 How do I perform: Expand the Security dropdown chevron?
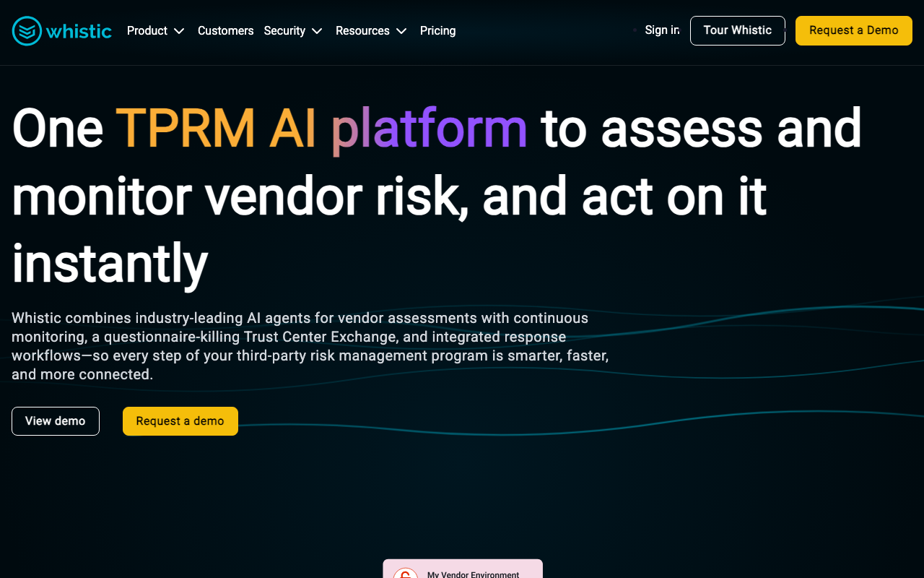pos(317,31)
